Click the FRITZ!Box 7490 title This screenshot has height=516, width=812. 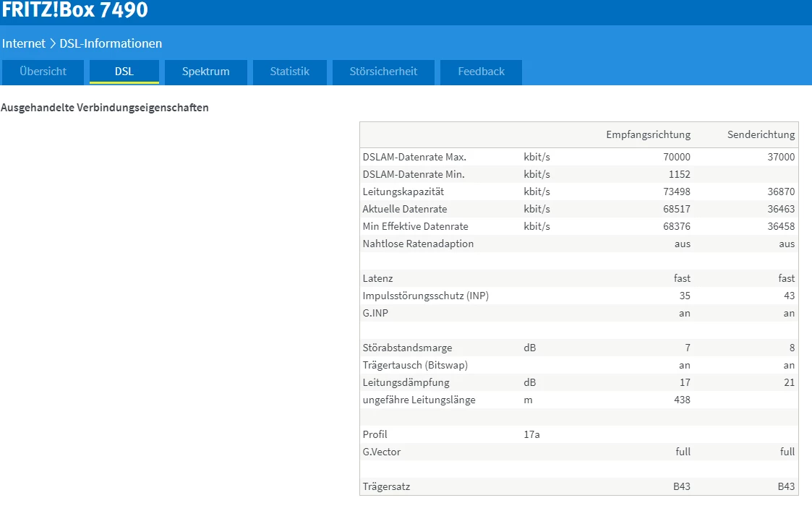pyautogui.click(x=75, y=10)
